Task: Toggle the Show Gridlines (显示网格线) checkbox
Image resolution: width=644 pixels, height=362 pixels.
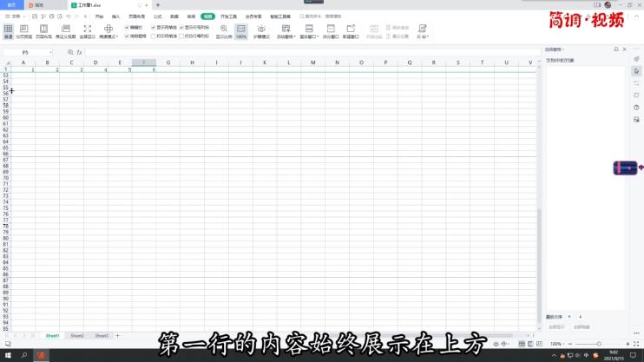Action: click(154, 27)
